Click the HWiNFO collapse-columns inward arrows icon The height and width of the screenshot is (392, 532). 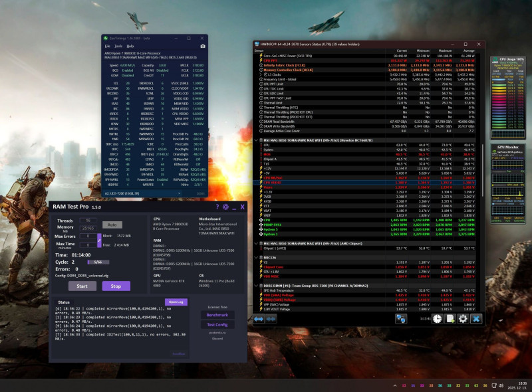pyautogui.click(x=271, y=319)
